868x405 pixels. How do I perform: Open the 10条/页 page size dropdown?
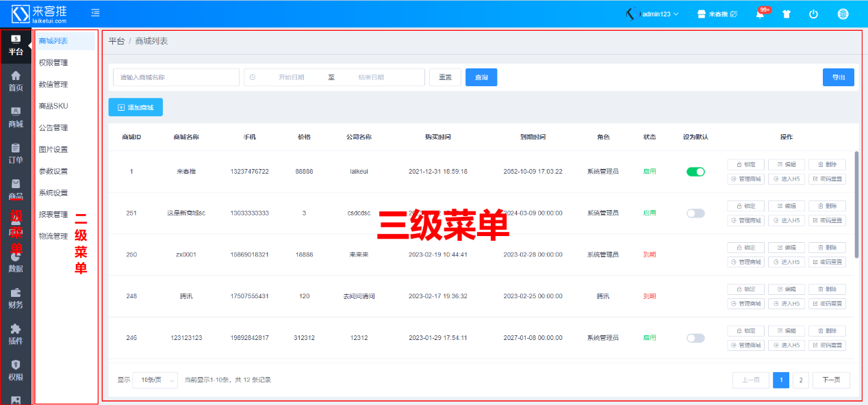(155, 380)
